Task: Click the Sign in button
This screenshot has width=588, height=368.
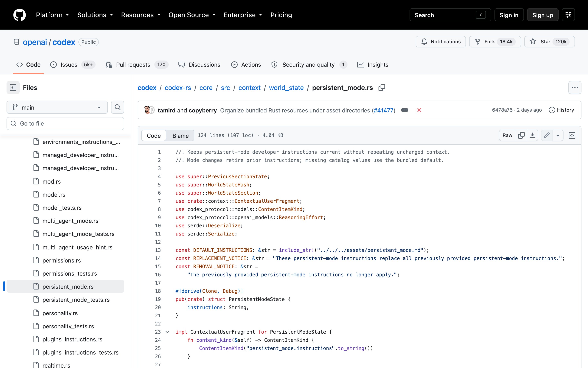Action: click(x=509, y=15)
